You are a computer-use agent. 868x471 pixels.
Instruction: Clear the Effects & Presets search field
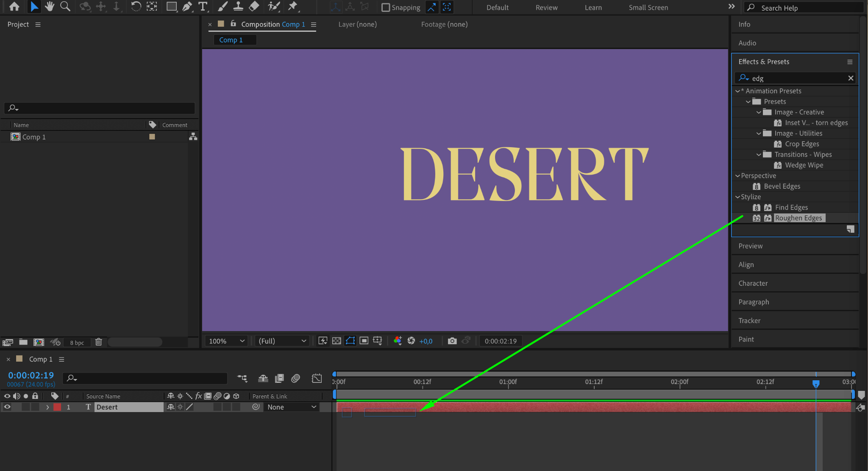pyautogui.click(x=850, y=78)
